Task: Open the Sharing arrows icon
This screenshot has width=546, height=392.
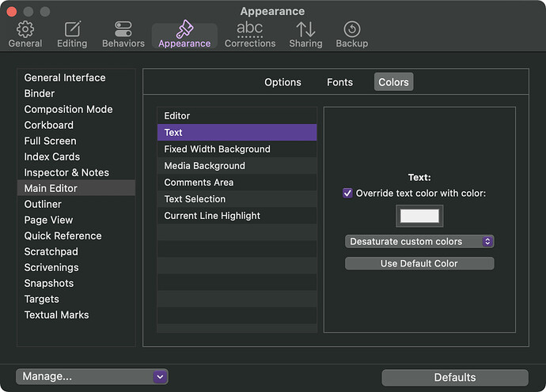Action: (305, 29)
